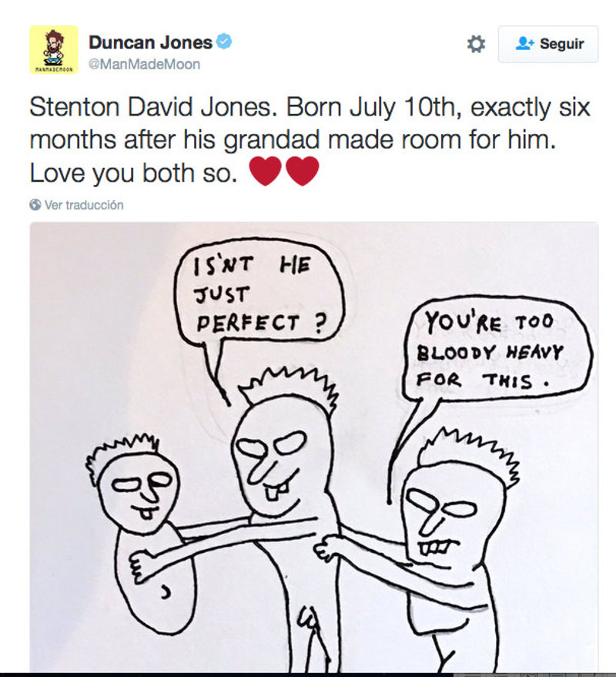Click "Love you both so." line
Image resolution: width=616 pixels, height=677 pixels.
point(132,173)
